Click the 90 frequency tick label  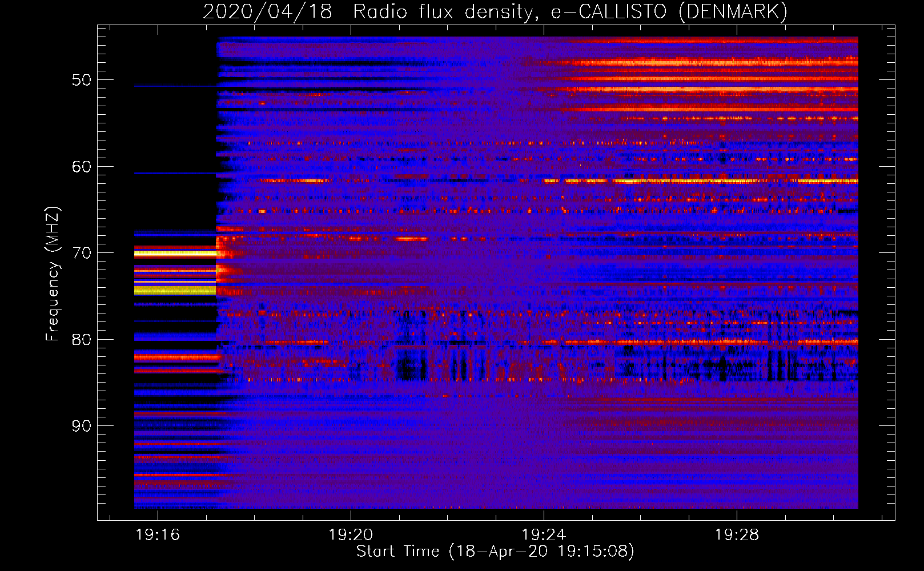coord(82,426)
